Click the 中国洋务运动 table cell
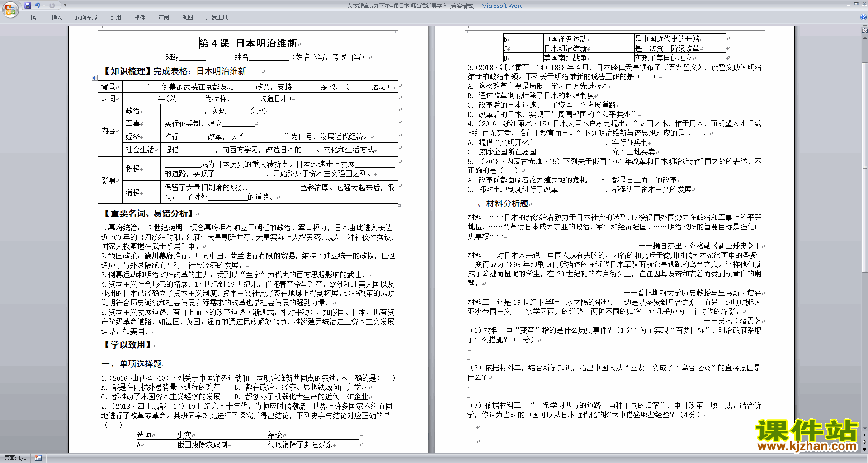Image resolution: width=868 pixels, height=463 pixels. (x=588, y=39)
